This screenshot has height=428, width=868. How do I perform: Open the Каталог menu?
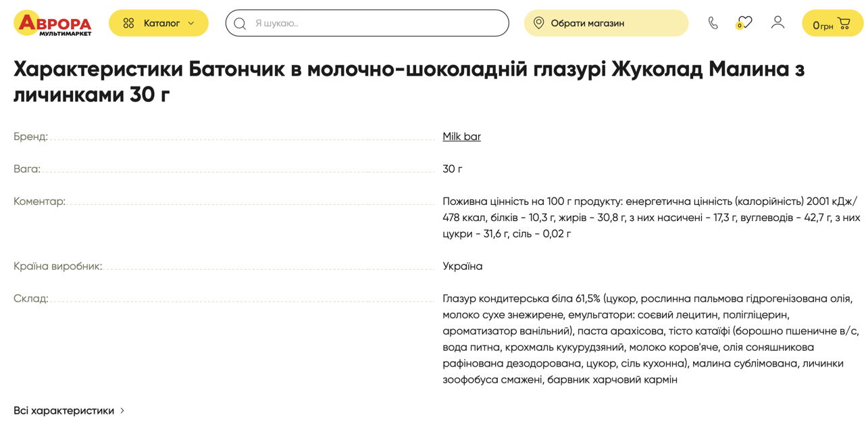161,23
